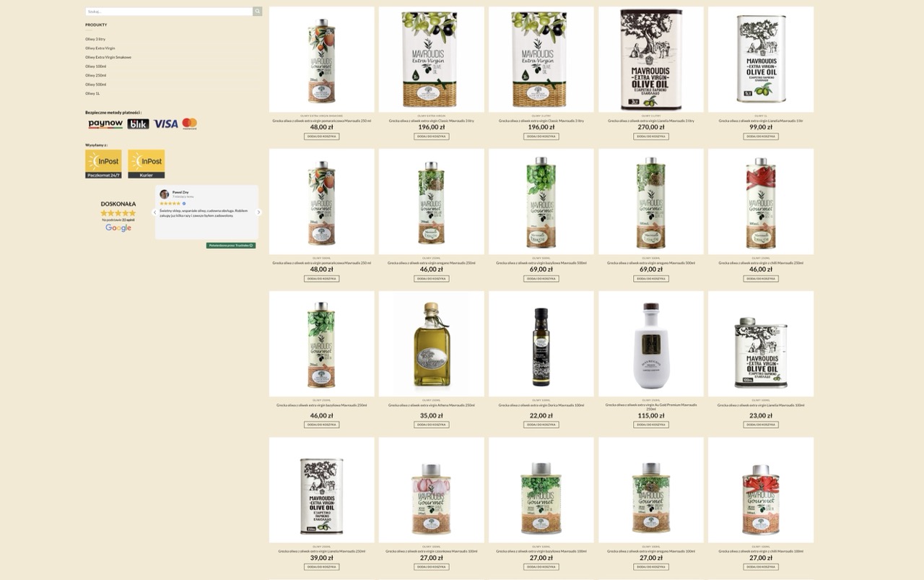Show previous review with left arrow
The image size is (924, 580).
pyautogui.click(x=154, y=212)
